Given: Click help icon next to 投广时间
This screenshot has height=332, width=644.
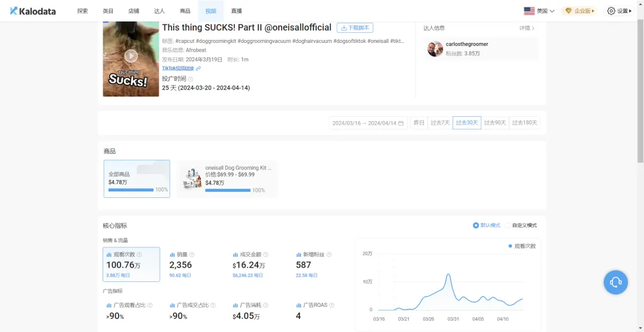Looking at the screenshot, I should (191, 79).
